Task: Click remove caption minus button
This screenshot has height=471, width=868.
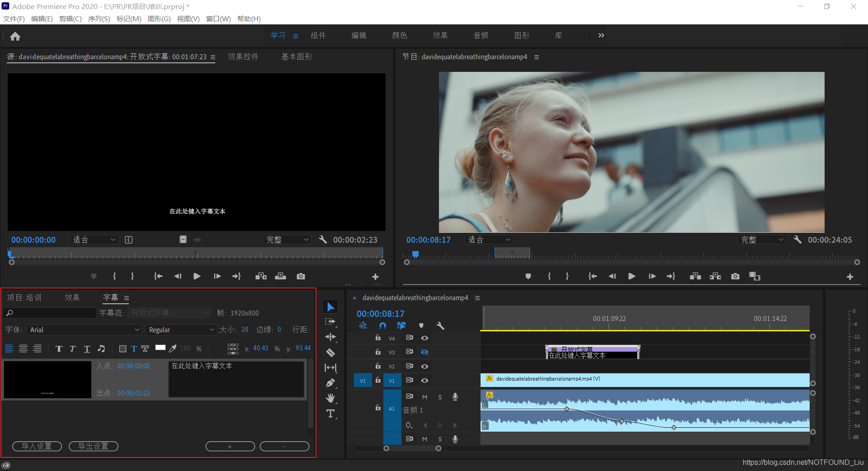Action: [x=284, y=447]
